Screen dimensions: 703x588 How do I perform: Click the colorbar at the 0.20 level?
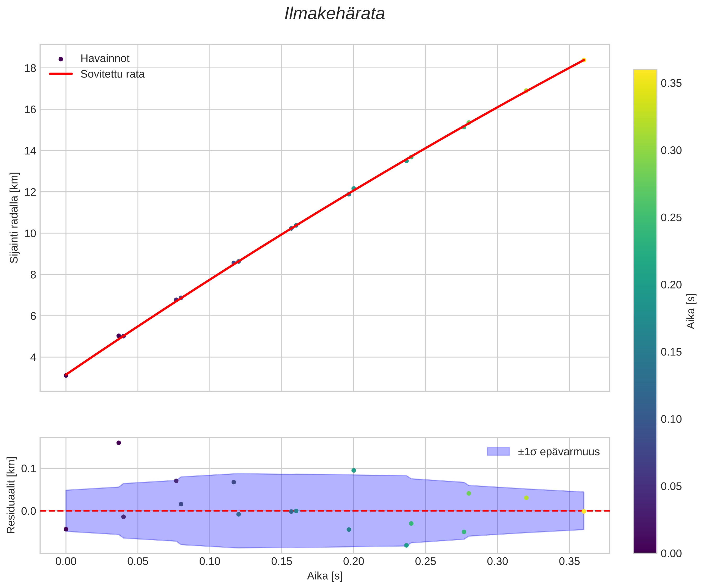[x=645, y=285]
